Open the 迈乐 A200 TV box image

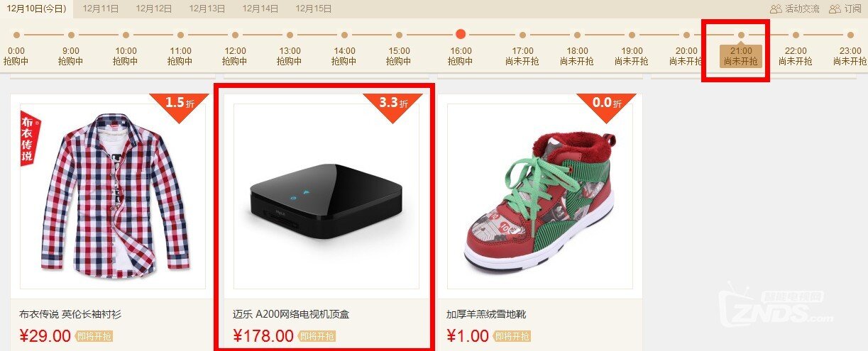point(326,196)
